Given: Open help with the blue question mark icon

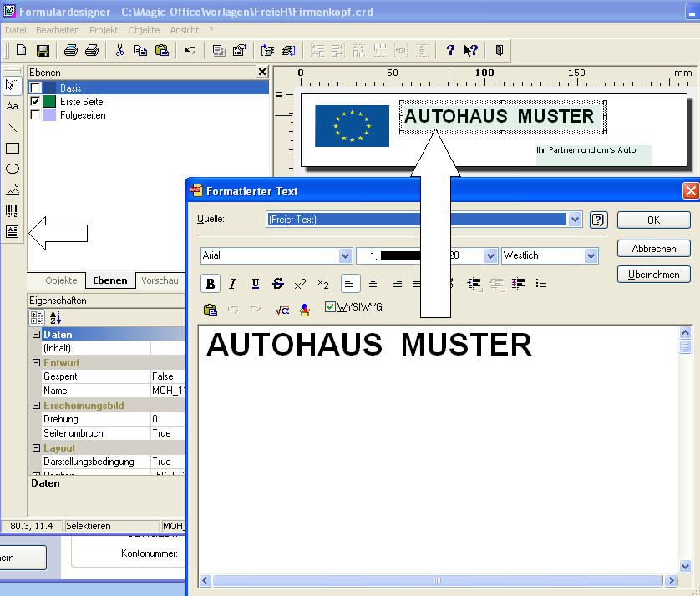Looking at the screenshot, I should tap(450, 50).
